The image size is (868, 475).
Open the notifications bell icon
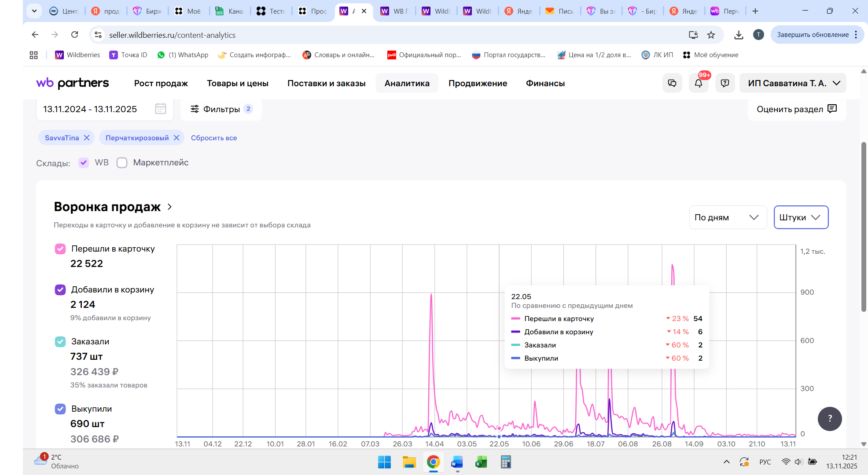[x=699, y=83]
